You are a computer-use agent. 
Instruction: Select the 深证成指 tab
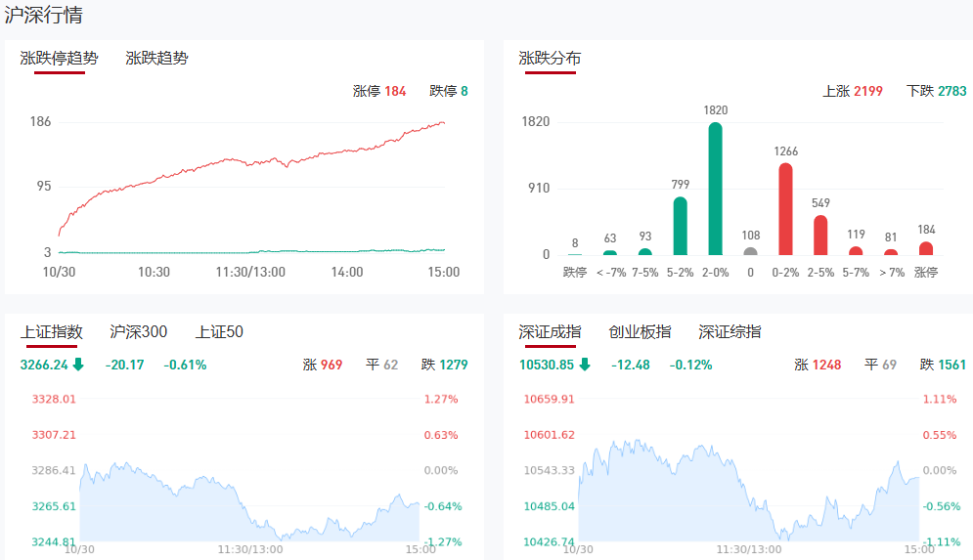pyautogui.click(x=550, y=332)
